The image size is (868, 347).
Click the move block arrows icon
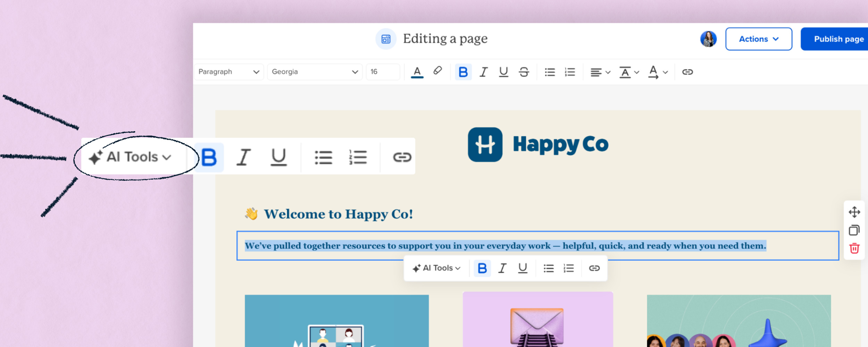tap(854, 212)
